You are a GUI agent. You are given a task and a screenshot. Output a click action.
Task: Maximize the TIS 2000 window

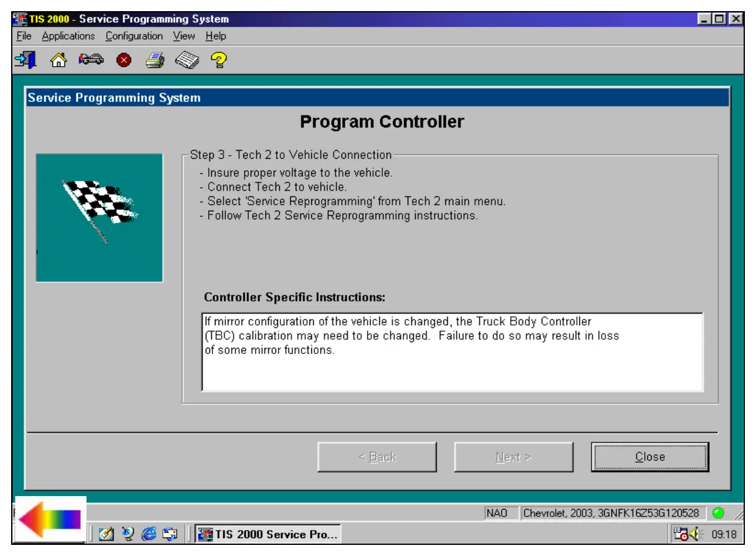coord(720,19)
